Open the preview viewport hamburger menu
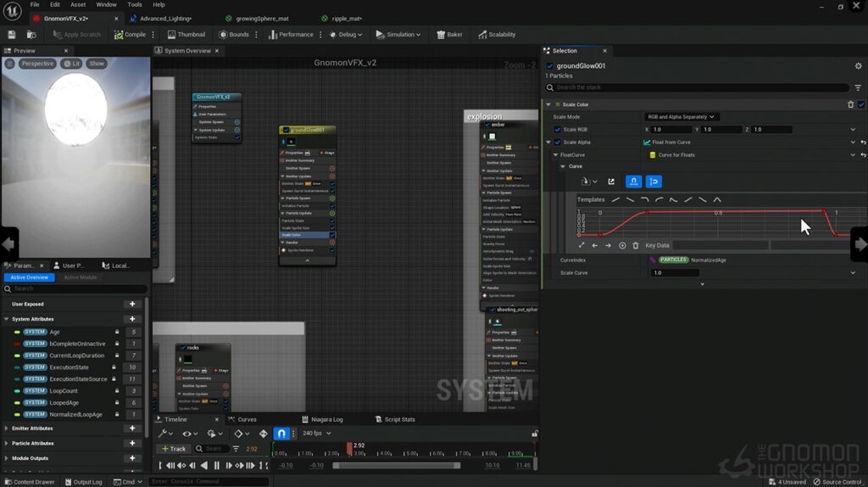This screenshot has height=487, width=868. coord(9,64)
